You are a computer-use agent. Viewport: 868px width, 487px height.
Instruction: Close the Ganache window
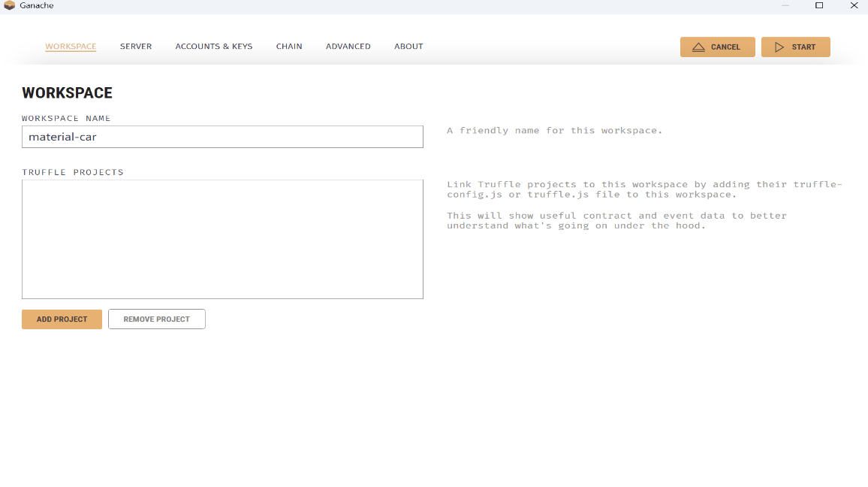(854, 5)
